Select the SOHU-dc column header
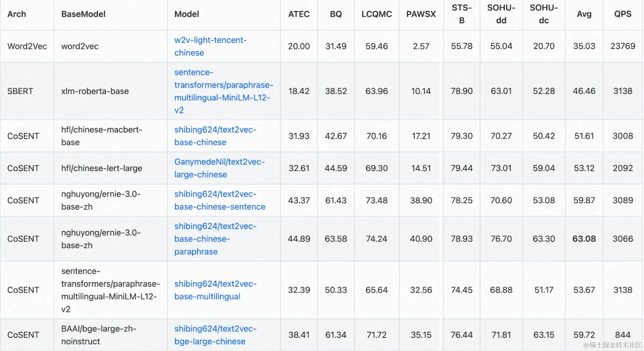This screenshot has height=351, width=644. pos(544,14)
